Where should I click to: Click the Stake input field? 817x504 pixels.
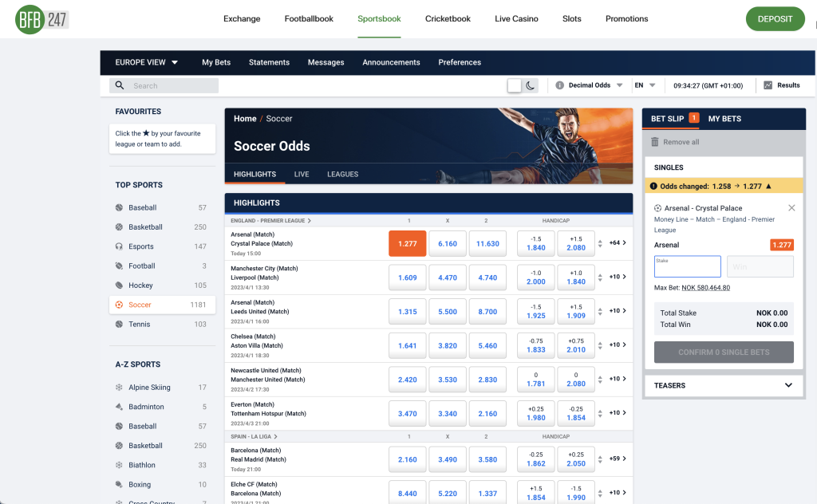(687, 266)
